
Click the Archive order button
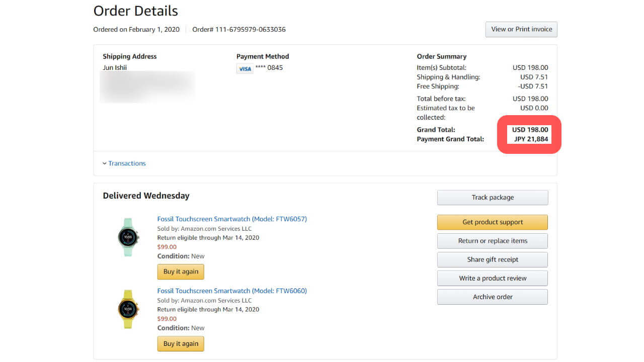tap(492, 297)
